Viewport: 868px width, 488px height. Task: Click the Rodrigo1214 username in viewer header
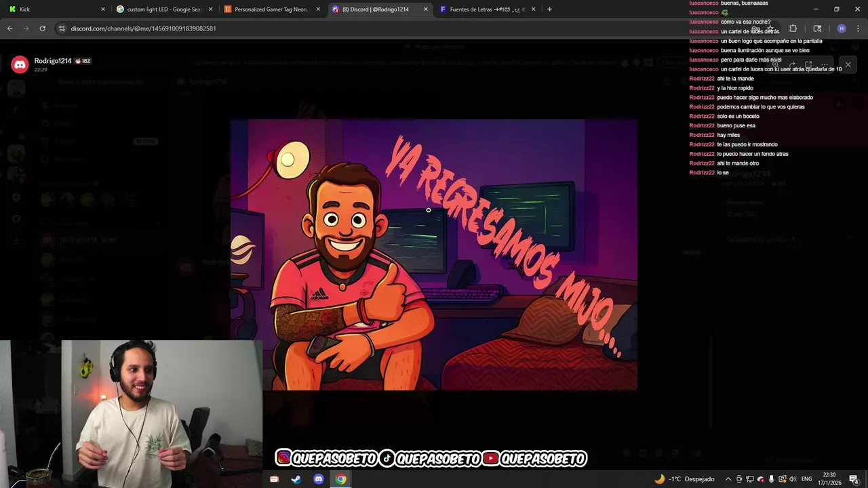pos(53,61)
